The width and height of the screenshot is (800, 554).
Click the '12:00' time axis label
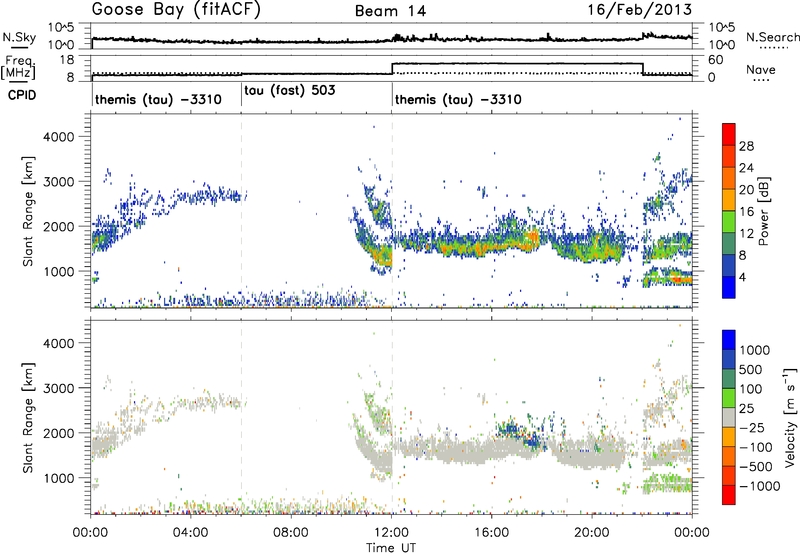click(x=391, y=533)
